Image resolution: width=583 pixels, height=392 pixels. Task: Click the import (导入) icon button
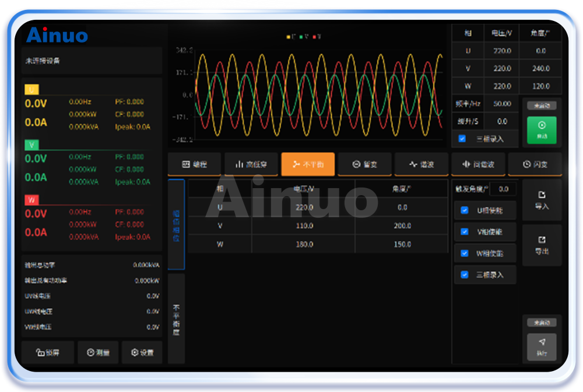542,200
